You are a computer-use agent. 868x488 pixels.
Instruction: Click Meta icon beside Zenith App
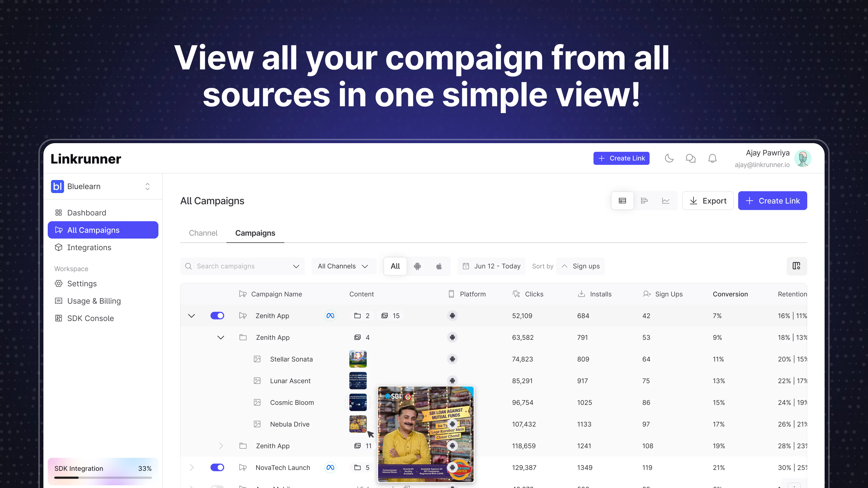click(x=330, y=315)
